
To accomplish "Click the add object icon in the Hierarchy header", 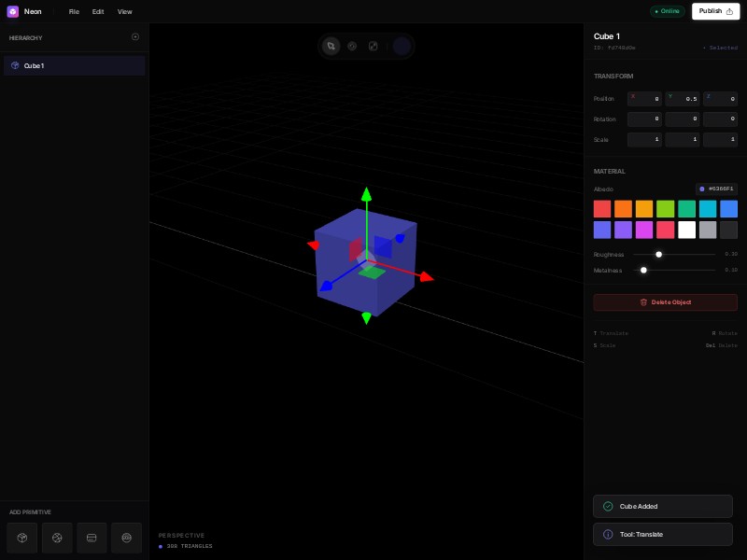I will coord(135,37).
